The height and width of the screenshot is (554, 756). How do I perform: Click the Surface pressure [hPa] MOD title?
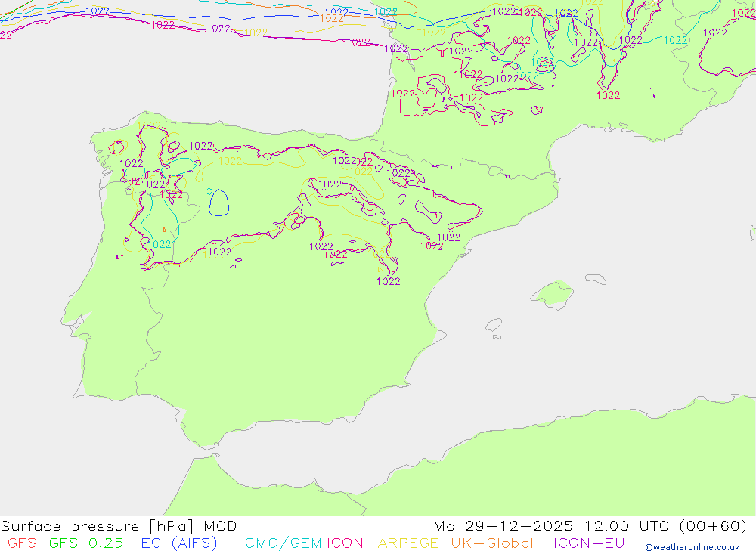(x=119, y=526)
